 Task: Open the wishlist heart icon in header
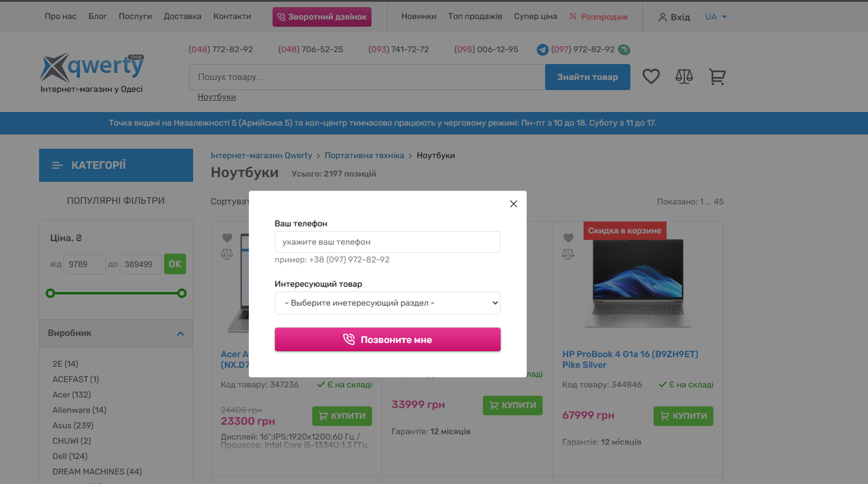[x=651, y=77]
